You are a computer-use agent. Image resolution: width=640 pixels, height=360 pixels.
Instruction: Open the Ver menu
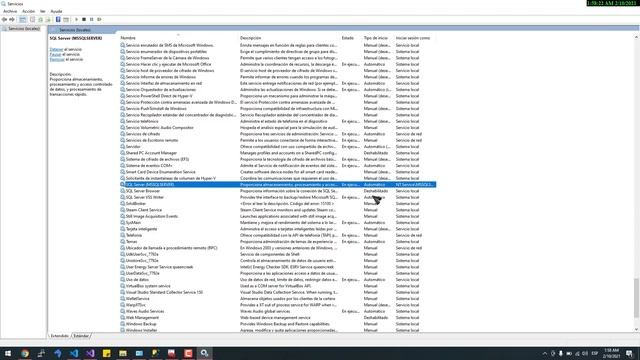pos(42,11)
